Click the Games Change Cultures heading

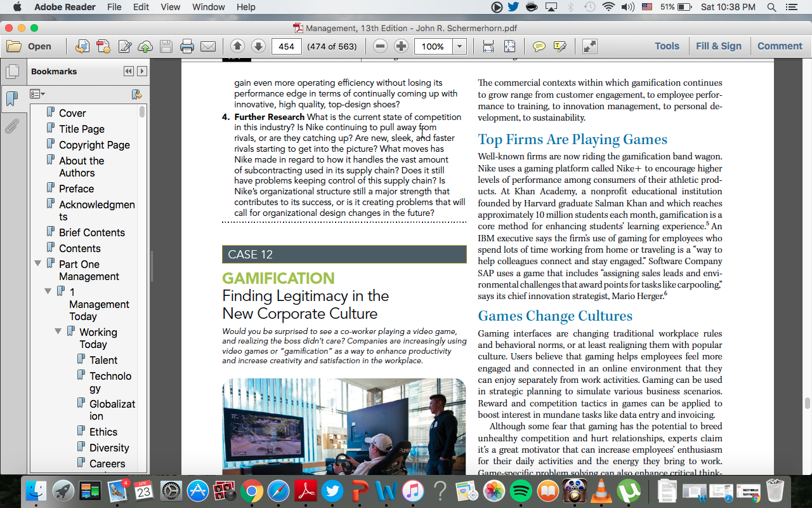tap(555, 316)
